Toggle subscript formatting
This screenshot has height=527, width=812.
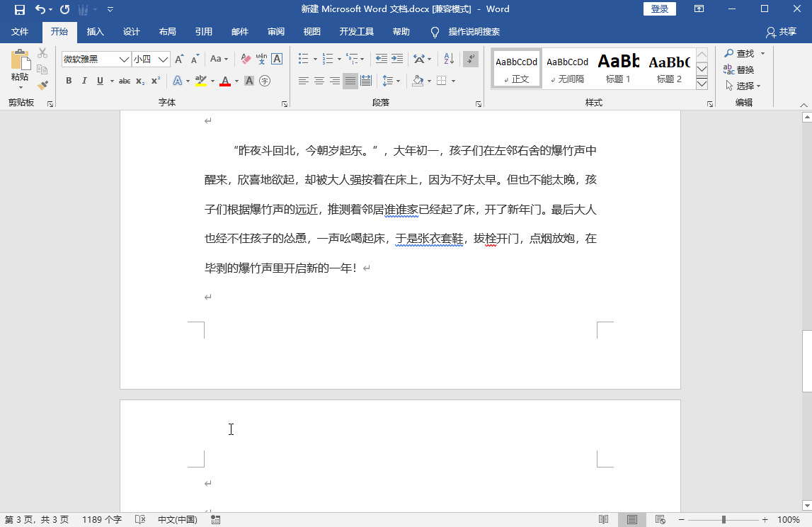(140, 81)
